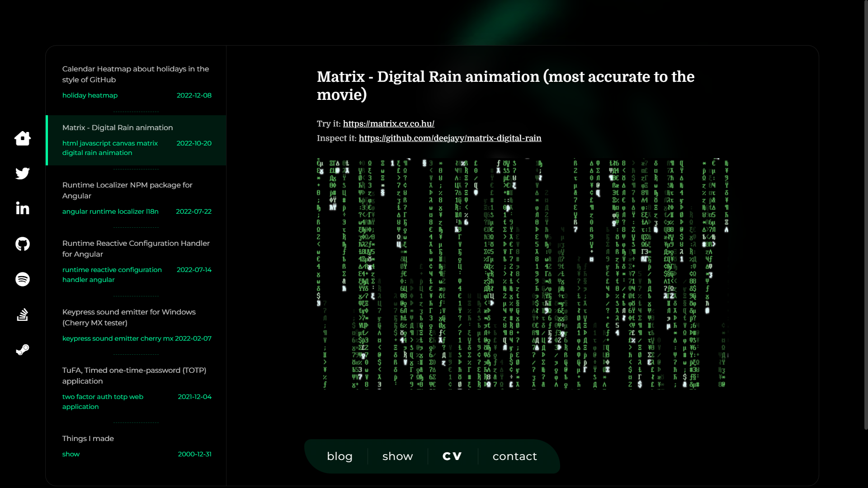Open the LinkedIn icon link
Screen dimensions: 868x488
click(23, 208)
